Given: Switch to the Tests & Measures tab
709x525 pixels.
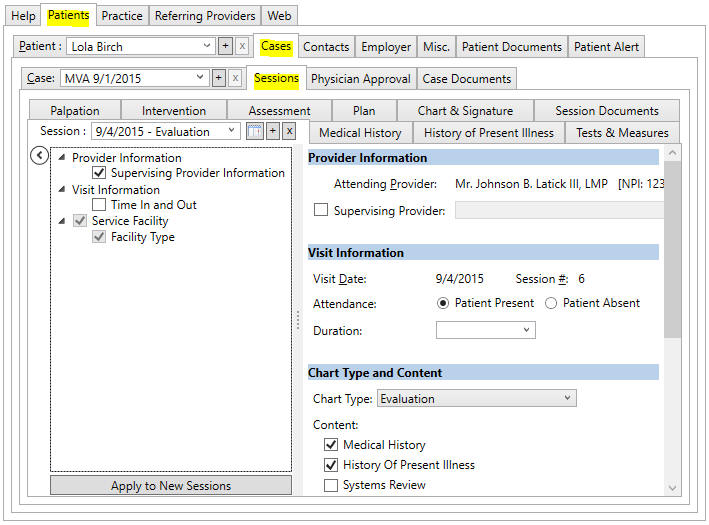Looking at the screenshot, I should 621,133.
